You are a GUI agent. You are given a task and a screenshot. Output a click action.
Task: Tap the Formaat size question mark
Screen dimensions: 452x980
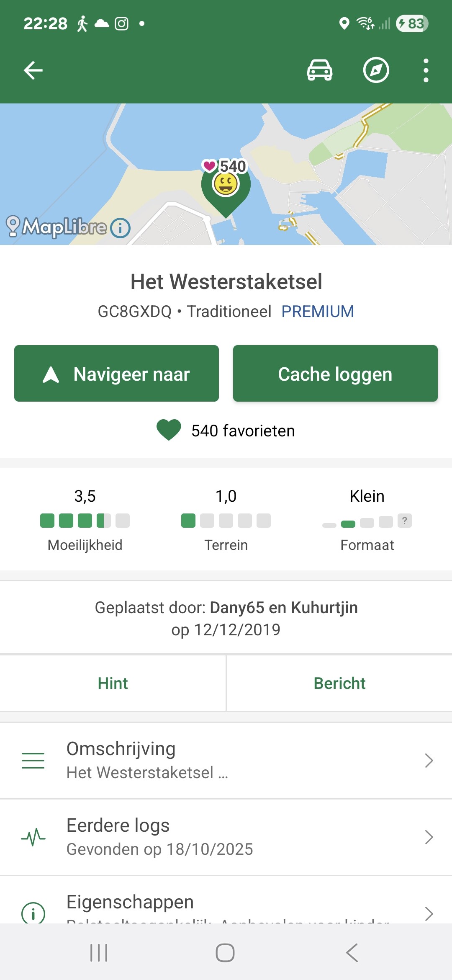[404, 521]
